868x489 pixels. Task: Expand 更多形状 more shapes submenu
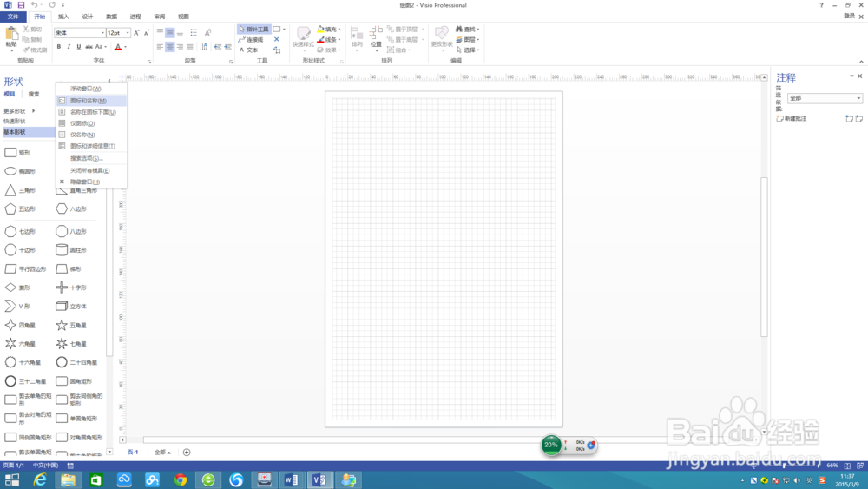[19, 111]
